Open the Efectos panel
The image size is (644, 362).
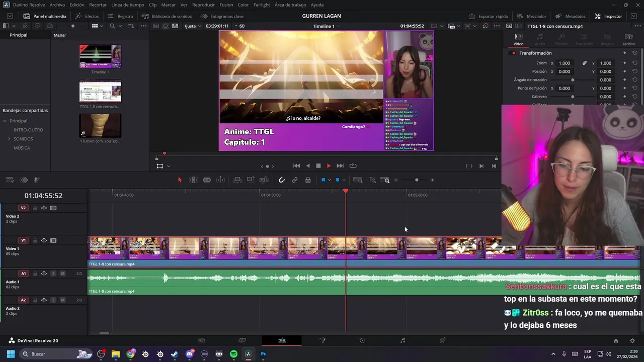click(x=87, y=16)
